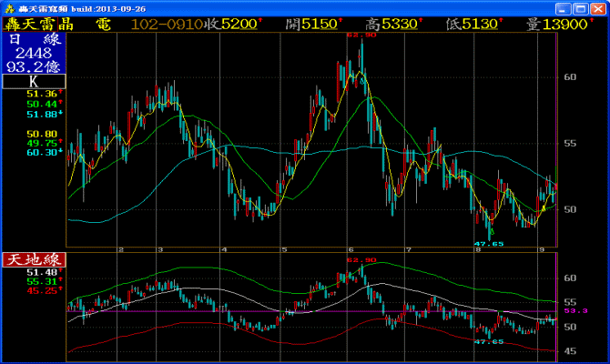Minimize the 轟天雷寬頻 window
This screenshot has height=364, width=610.
[x=563, y=8]
